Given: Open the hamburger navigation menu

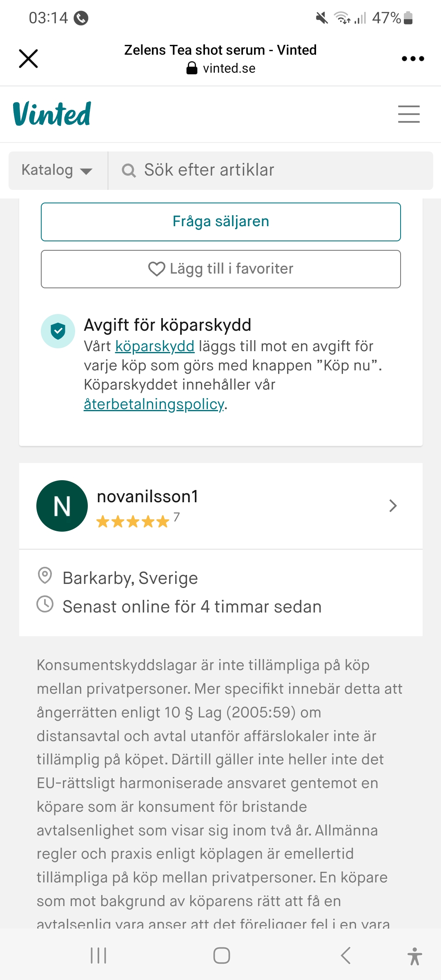Looking at the screenshot, I should click(409, 114).
